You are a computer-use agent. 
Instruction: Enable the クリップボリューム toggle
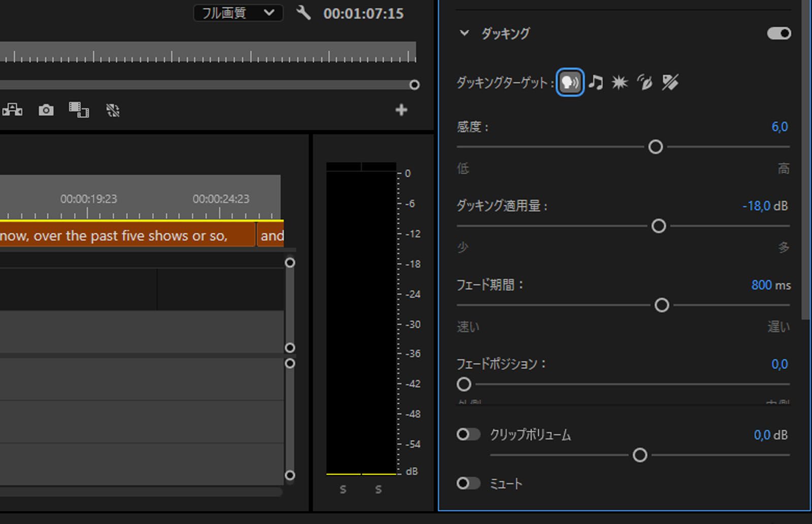click(468, 435)
